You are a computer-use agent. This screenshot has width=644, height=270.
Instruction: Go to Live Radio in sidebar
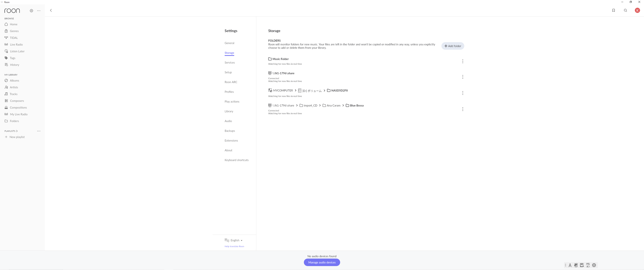click(x=16, y=45)
